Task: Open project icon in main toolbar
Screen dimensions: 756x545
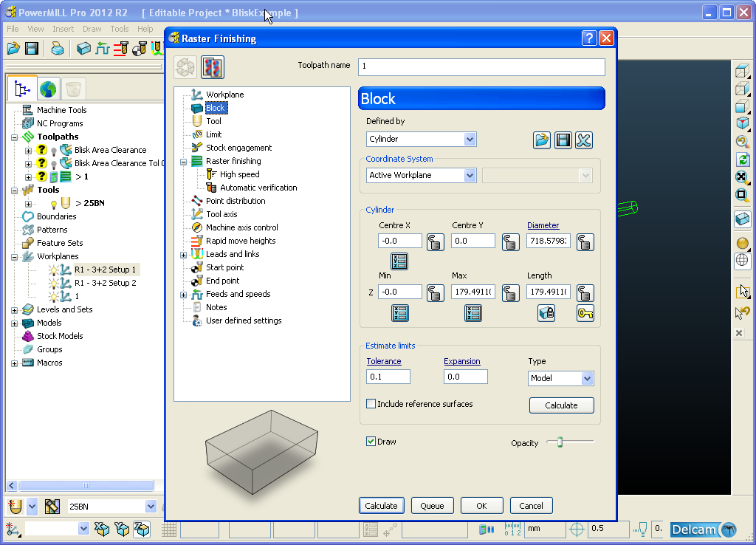Action: coord(13,48)
